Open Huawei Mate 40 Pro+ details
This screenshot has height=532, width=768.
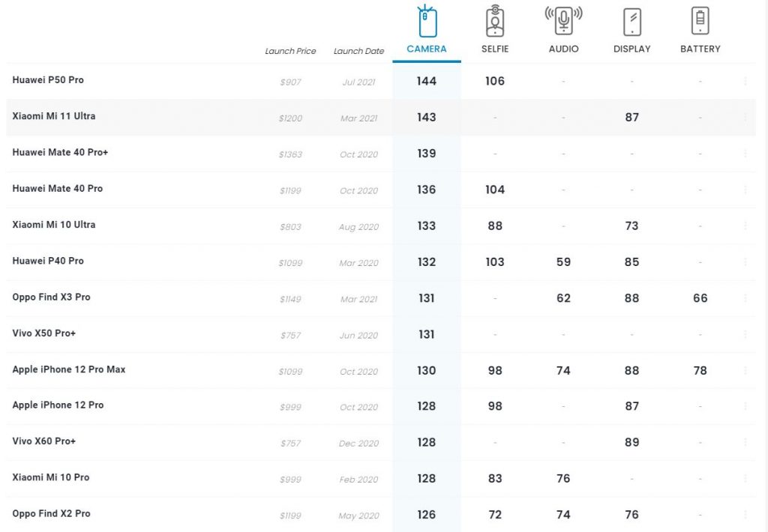click(60, 152)
